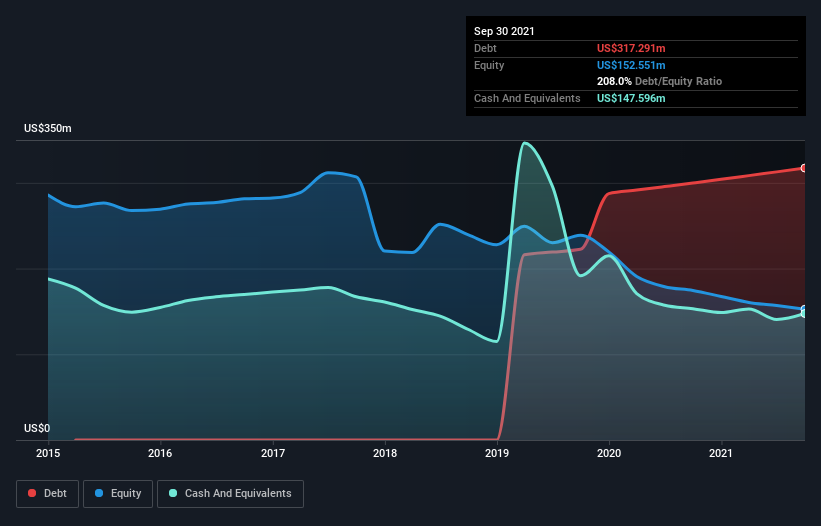
Task: Click the Debt row label in tooltip
Action: pos(485,48)
